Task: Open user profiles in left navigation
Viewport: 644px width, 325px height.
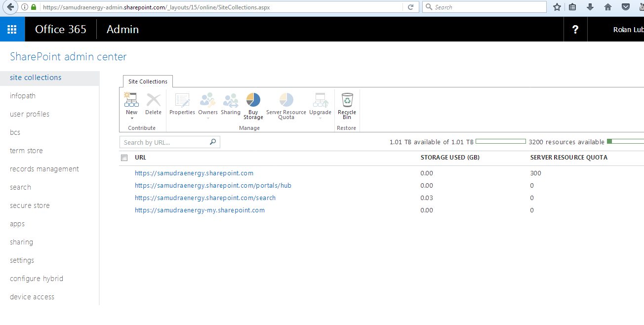Action: pyautogui.click(x=30, y=114)
